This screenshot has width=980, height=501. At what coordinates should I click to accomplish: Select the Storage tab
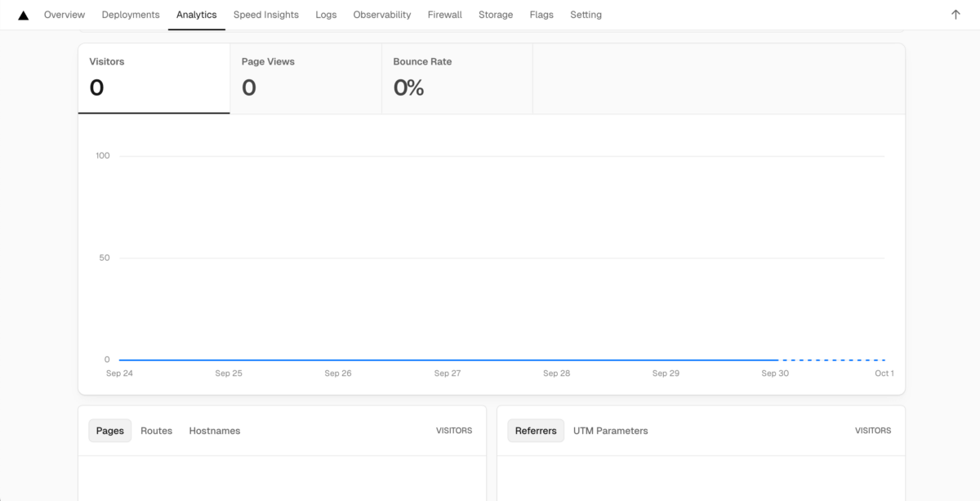click(x=496, y=15)
